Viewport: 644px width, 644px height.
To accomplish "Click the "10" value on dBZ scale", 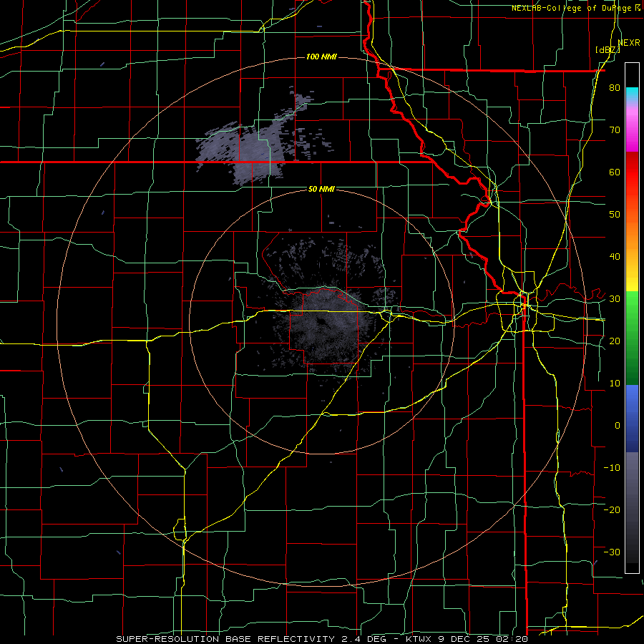I will tap(615, 384).
